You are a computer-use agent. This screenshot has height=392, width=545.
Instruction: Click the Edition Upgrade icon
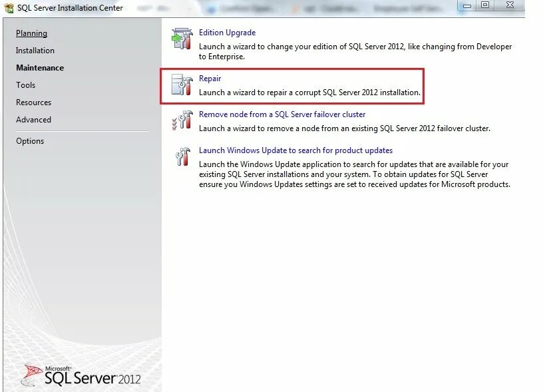[182, 39]
